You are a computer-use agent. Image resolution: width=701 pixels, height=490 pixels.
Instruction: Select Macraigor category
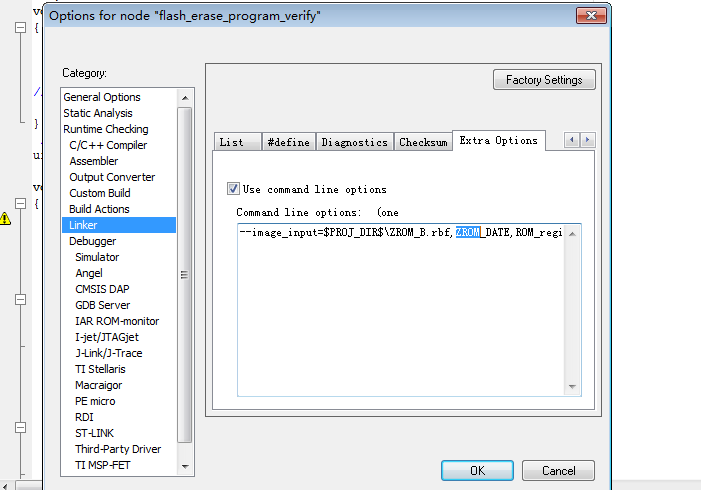point(98,385)
